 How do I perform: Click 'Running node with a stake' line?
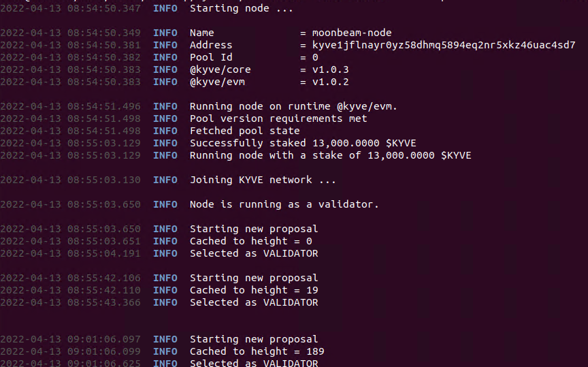pos(330,155)
